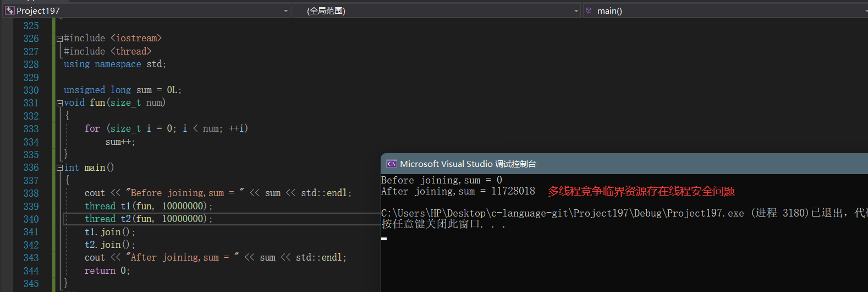Click line number 340 in the gutter

tap(31, 219)
